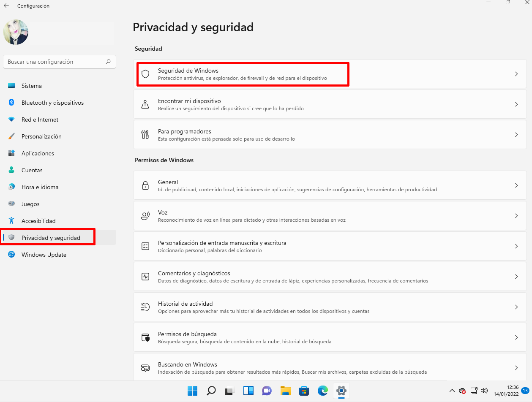Click the Buscar una configuración search box
The height and width of the screenshot is (402, 532).
(x=59, y=62)
